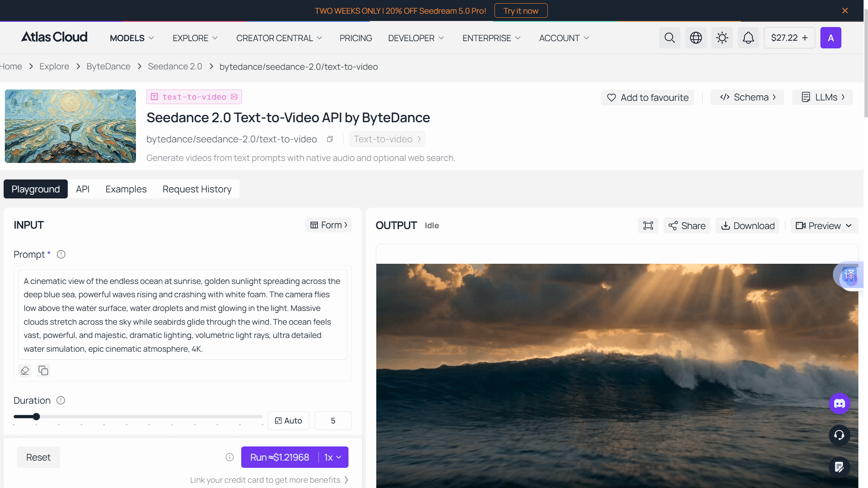Expand the CREATOR CENTRAL menu
This screenshot has height=488, width=868.
pos(279,38)
